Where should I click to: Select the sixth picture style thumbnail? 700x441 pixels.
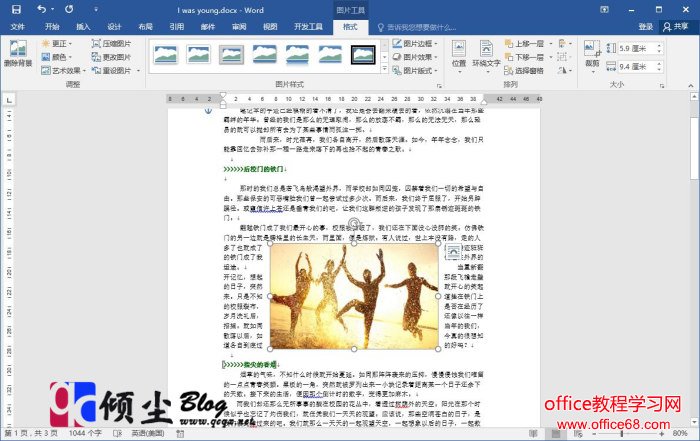[x=330, y=55]
